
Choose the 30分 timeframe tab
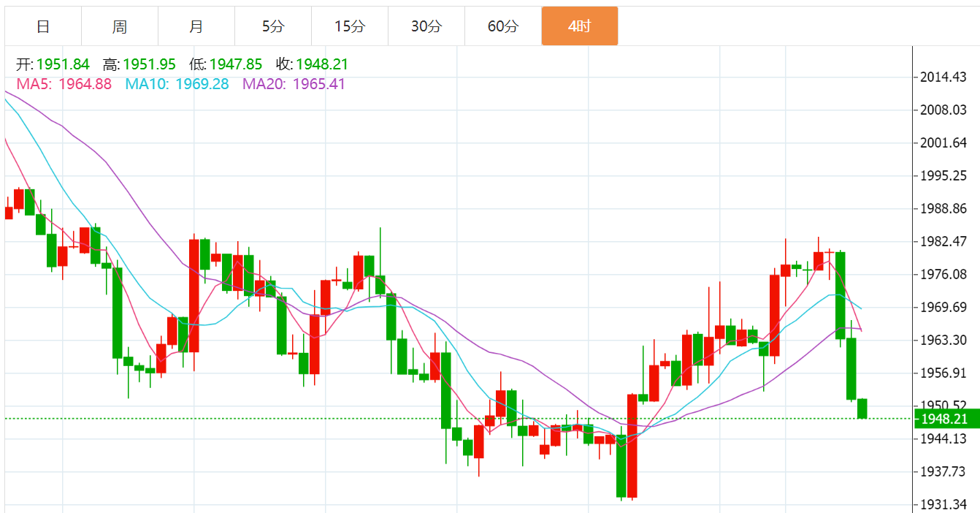[426, 26]
